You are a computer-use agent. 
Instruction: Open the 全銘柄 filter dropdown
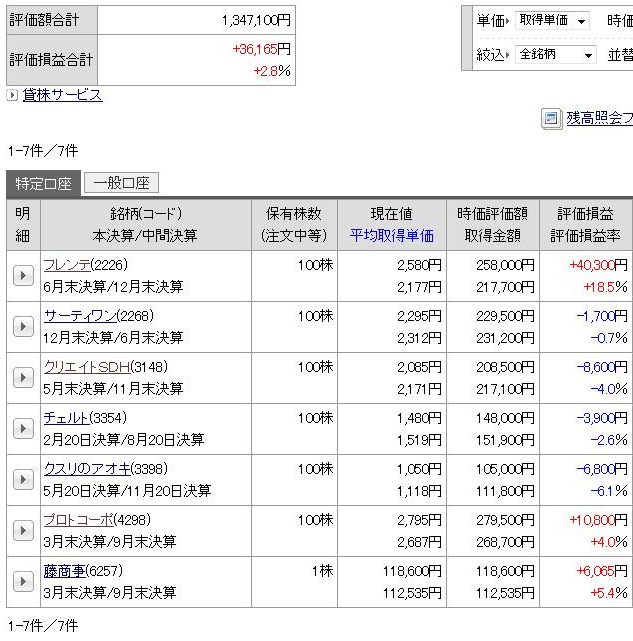tap(555, 54)
